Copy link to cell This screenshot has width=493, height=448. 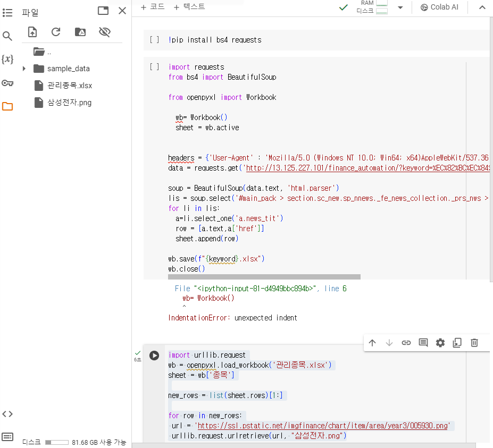point(406,343)
